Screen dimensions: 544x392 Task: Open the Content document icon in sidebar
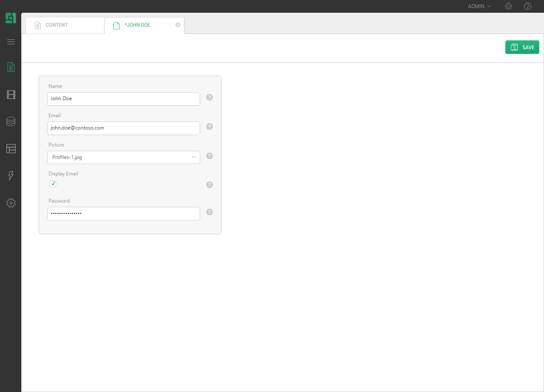(11, 67)
